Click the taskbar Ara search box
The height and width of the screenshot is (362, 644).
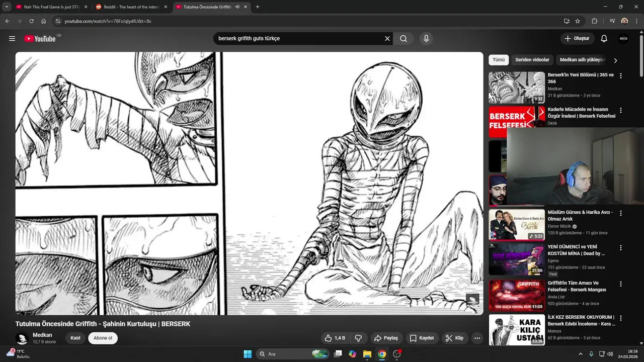[293, 354]
